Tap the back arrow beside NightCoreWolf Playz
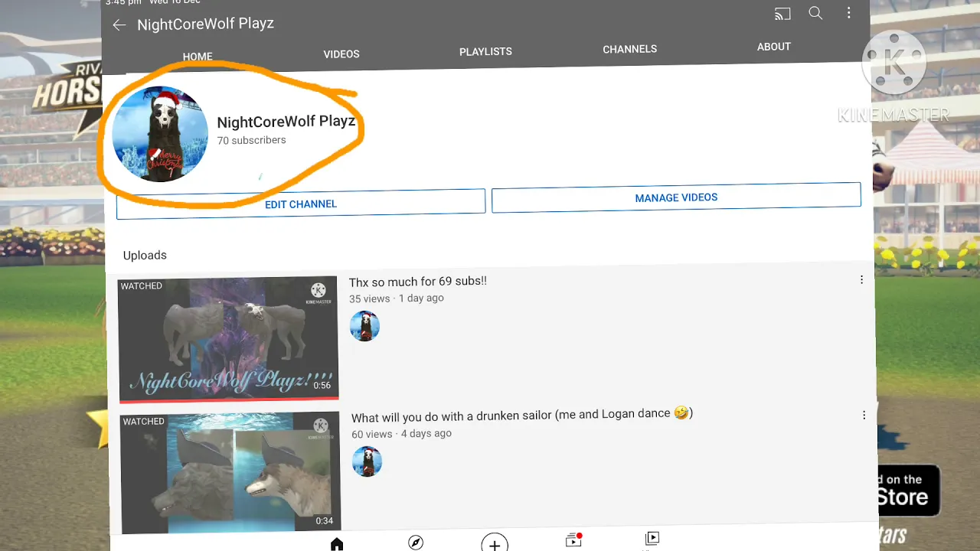This screenshot has width=980, height=551. [119, 25]
